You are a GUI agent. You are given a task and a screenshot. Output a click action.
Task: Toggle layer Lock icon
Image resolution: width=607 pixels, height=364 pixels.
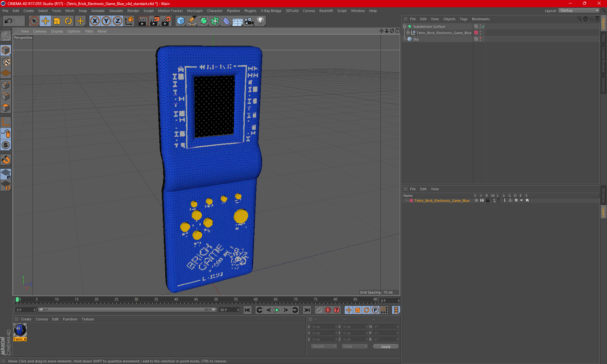click(499, 201)
